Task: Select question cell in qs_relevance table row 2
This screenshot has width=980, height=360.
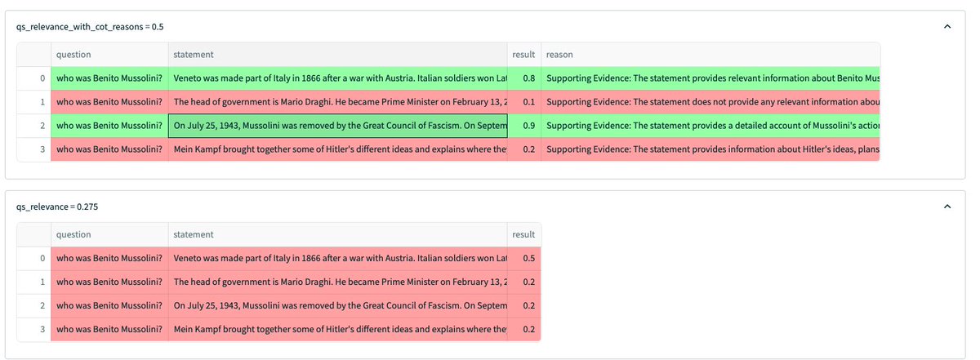Action: pos(109,305)
